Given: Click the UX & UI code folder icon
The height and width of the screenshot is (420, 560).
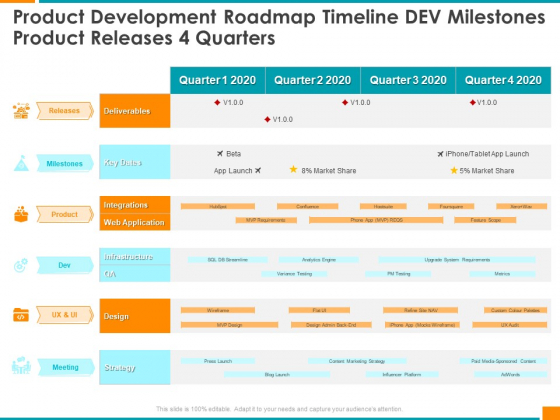Looking at the screenshot, I should point(21,315).
